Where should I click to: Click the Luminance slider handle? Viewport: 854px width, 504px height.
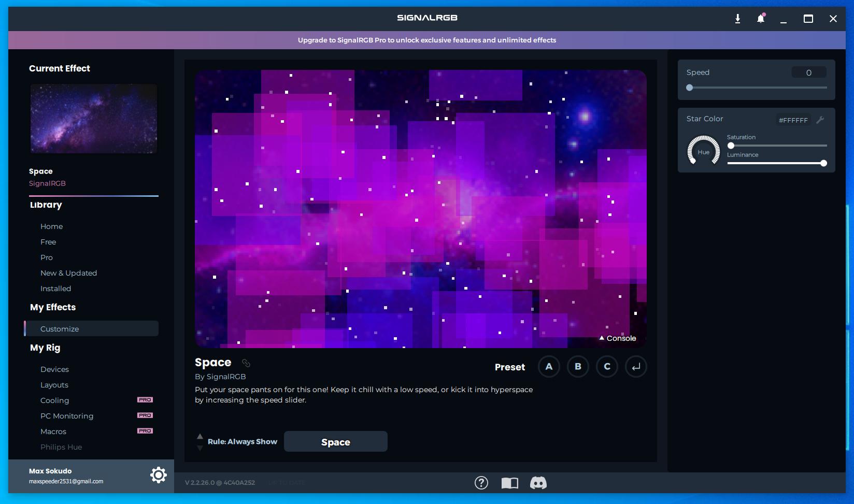[823, 163]
